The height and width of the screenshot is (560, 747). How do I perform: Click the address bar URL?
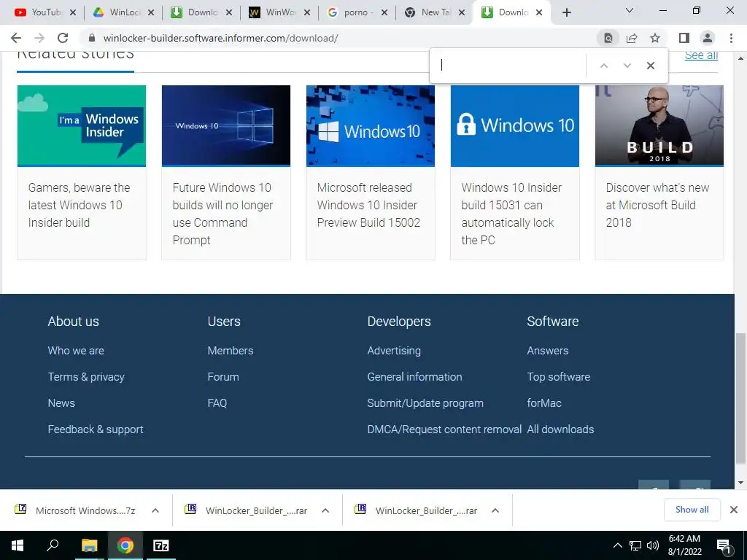[220, 38]
